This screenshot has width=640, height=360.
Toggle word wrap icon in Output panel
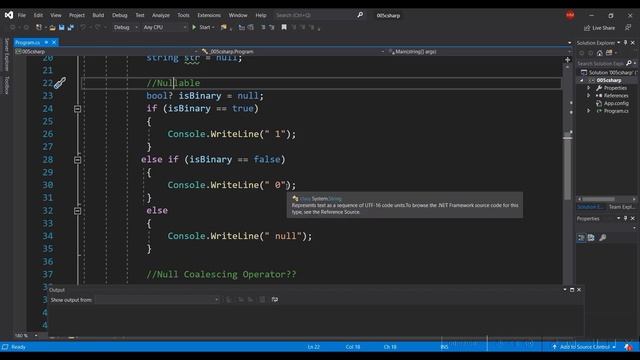point(275,300)
